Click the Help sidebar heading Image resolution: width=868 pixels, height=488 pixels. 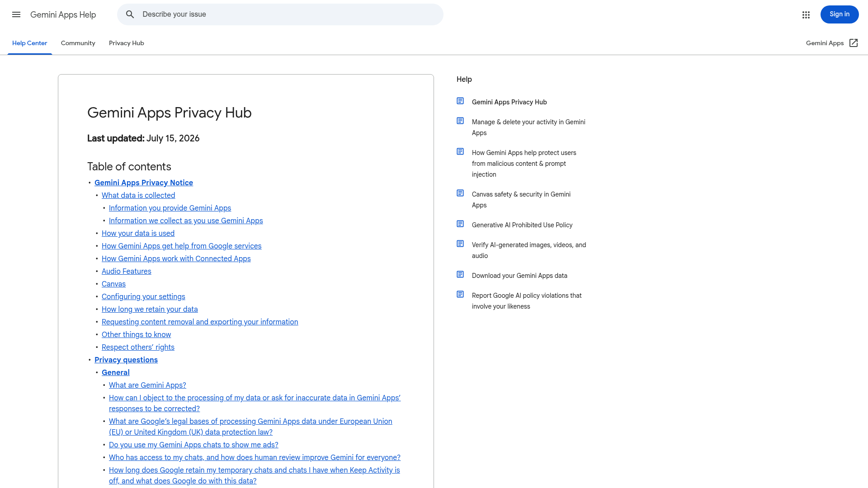pos(464,80)
